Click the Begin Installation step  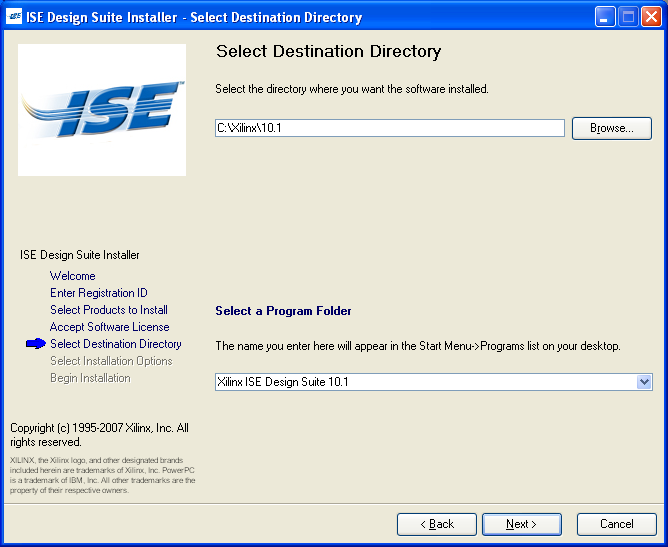[x=90, y=378]
